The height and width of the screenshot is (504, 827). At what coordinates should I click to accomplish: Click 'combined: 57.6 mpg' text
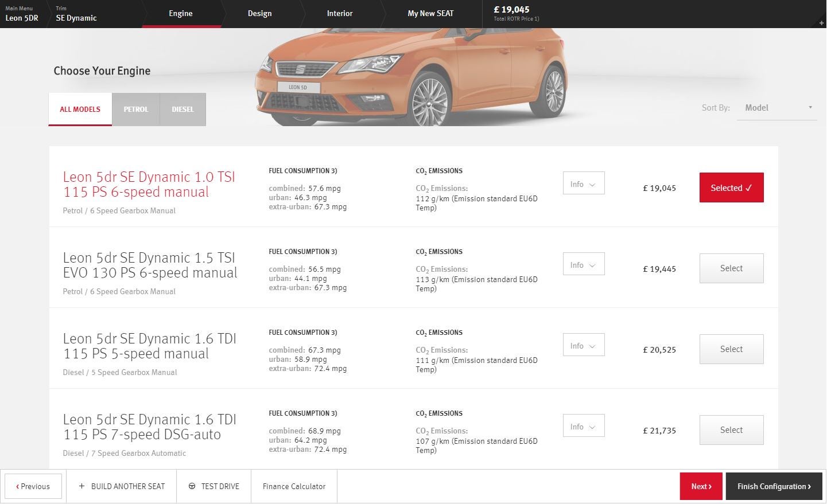pyautogui.click(x=305, y=188)
